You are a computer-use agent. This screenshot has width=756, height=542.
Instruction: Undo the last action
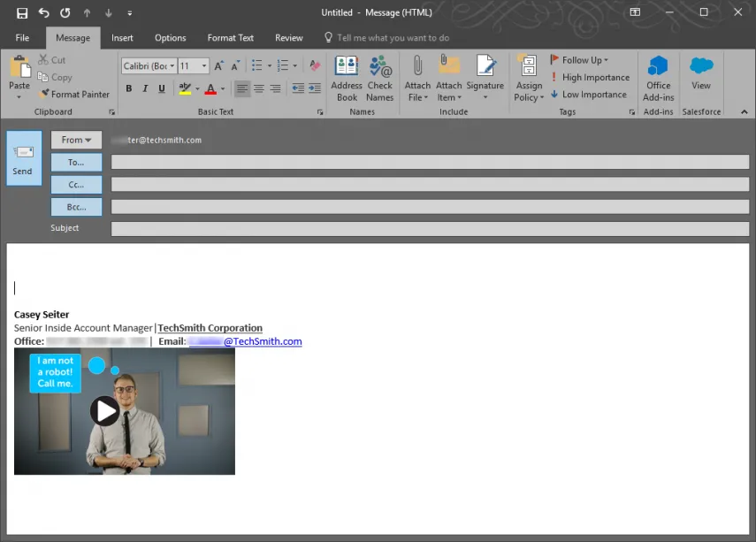pos(44,13)
